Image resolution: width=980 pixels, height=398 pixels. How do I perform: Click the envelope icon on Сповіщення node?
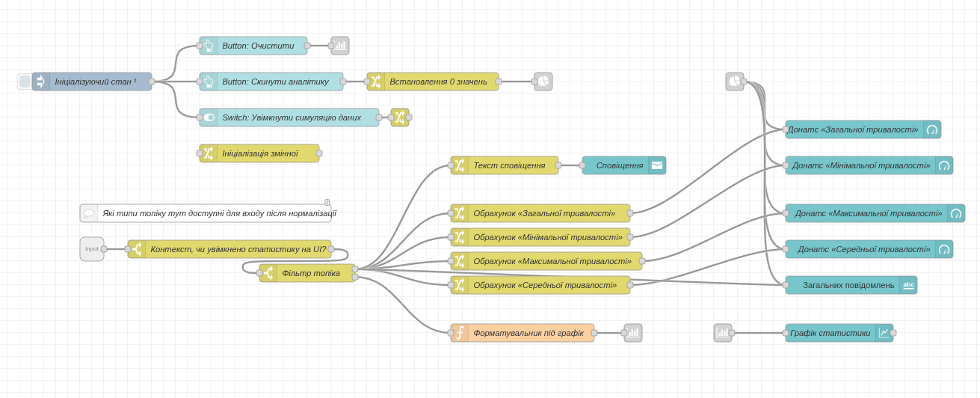(x=657, y=165)
